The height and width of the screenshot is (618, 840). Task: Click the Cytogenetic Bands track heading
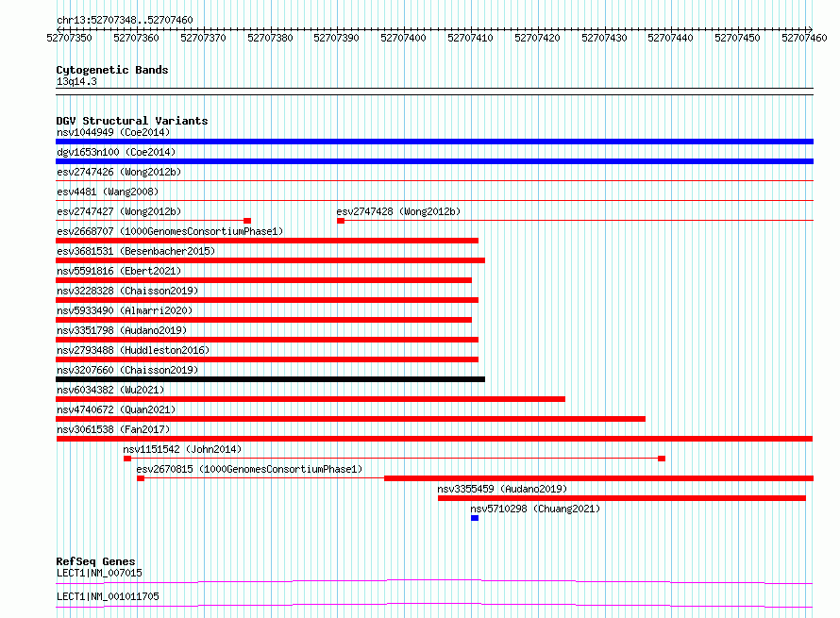click(112, 70)
